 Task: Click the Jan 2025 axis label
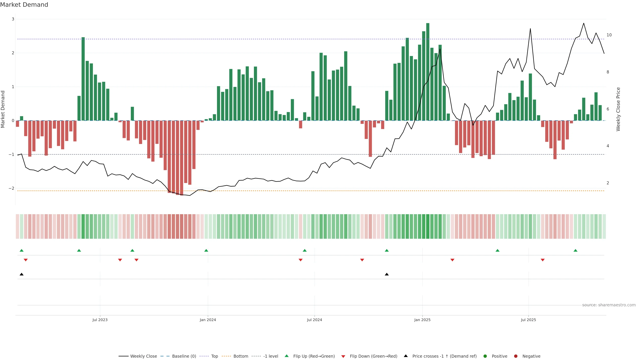pos(422,320)
